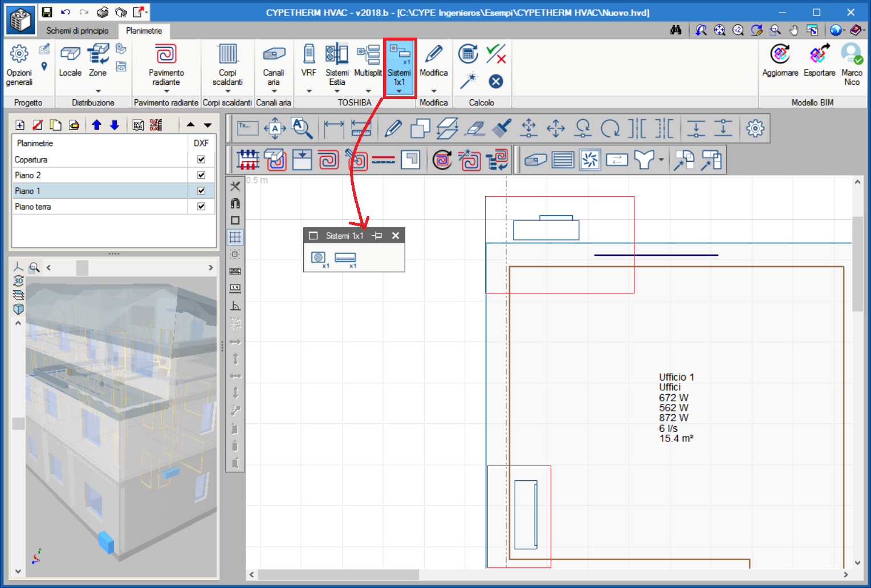Select Piano terra floor plan row
This screenshot has width=871, height=588.
113,206
